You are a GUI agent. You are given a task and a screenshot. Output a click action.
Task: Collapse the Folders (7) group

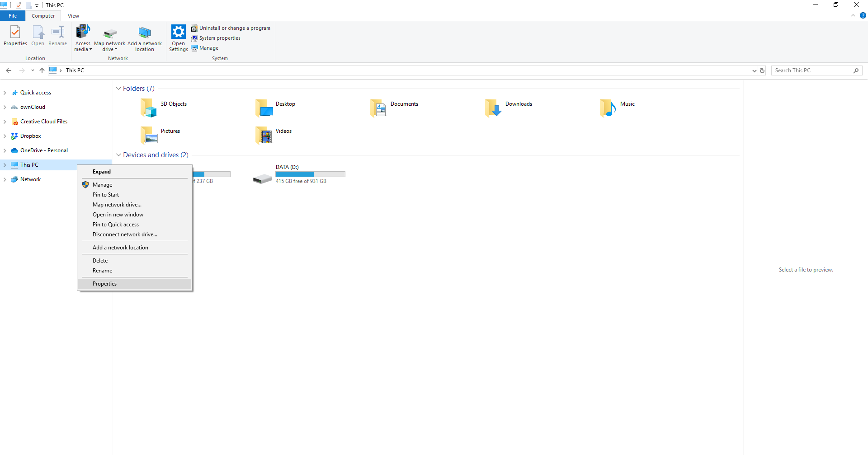pos(118,89)
